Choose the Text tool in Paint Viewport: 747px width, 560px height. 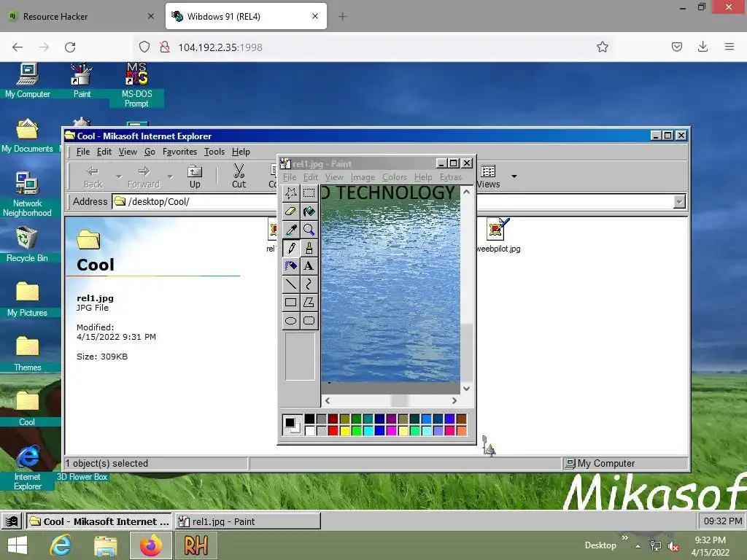[309, 265]
